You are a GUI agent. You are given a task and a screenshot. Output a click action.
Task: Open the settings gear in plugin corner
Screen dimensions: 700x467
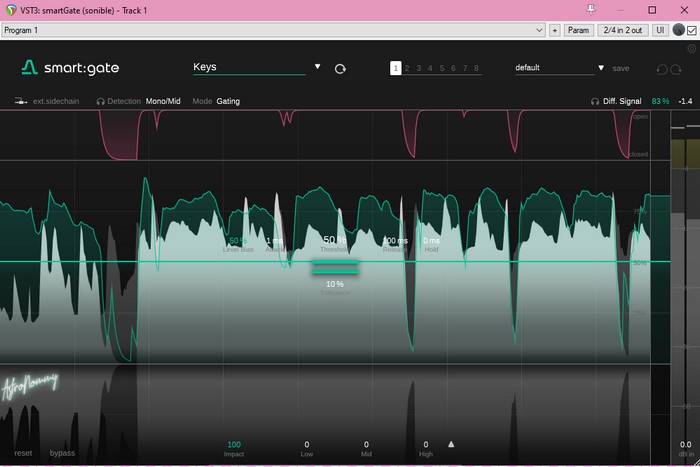tap(691, 48)
